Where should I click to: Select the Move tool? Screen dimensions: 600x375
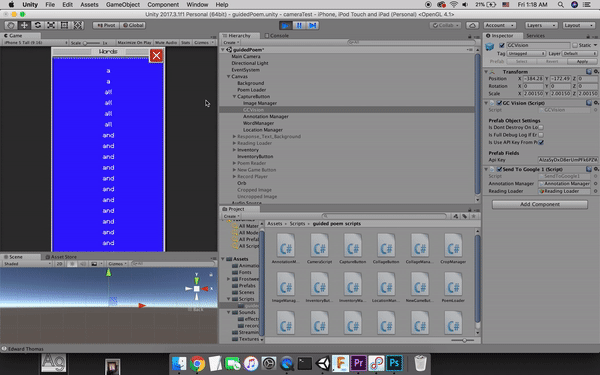(24, 25)
